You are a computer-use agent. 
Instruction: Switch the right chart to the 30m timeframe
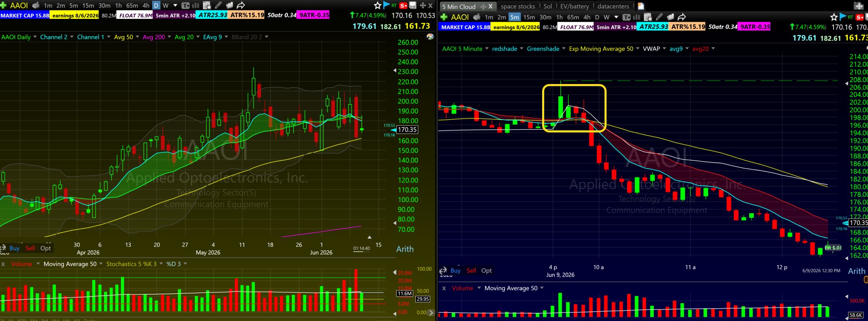pyautogui.click(x=545, y=17)
